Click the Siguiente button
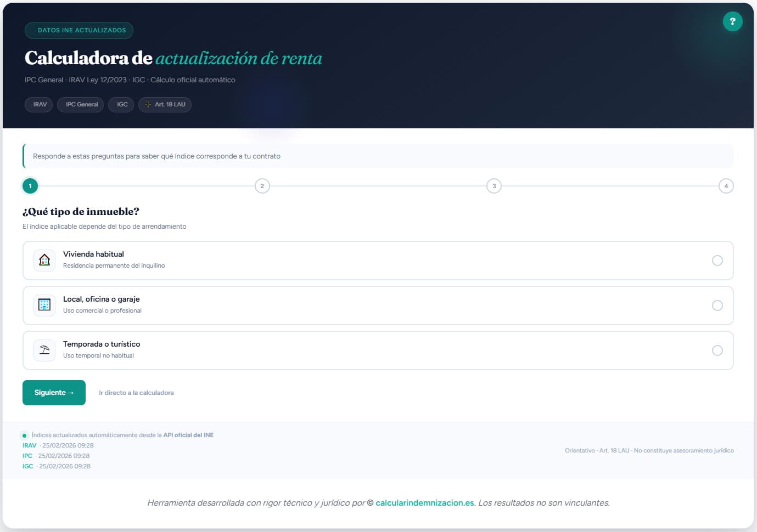Image resolution: width=757 pixels, height=532 pixels. coord(54,393)
